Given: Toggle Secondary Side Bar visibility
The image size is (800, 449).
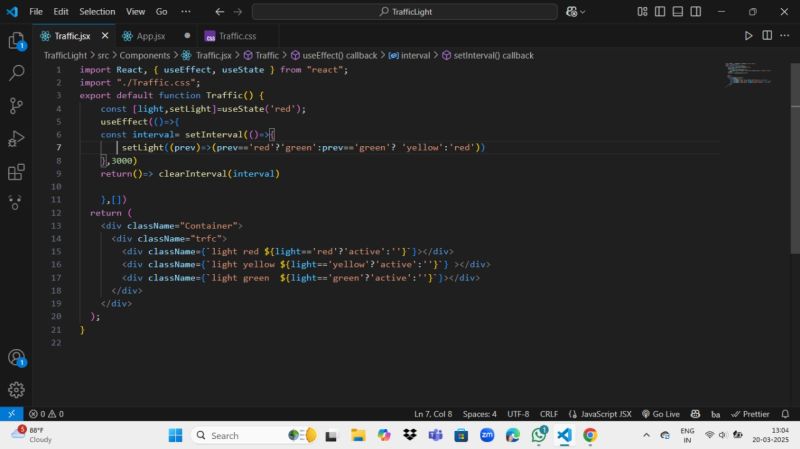Looking at the screenshot, I should click(696, 12).
